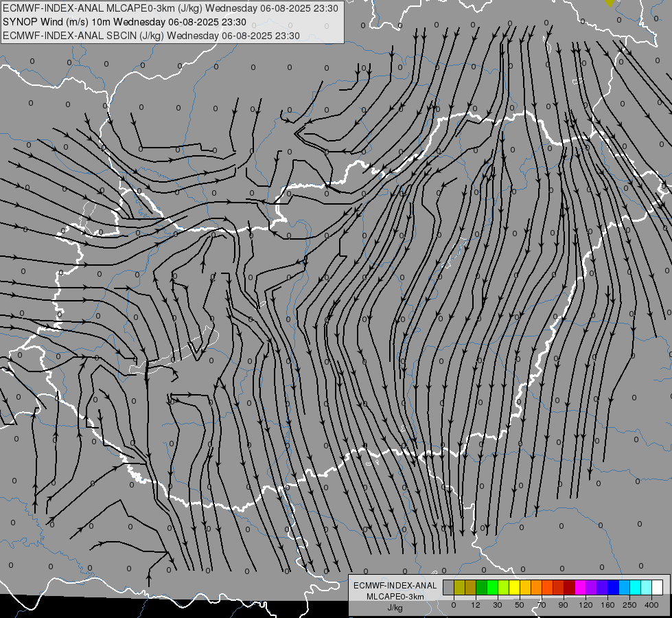The image size is (672, 618).
Task: Select the magenta legend swatch
Action: pos(581,587)
